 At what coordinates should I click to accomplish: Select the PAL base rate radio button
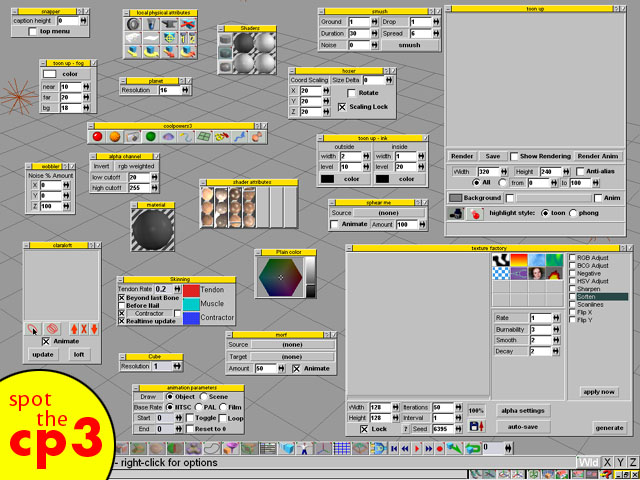coord(199,407)
